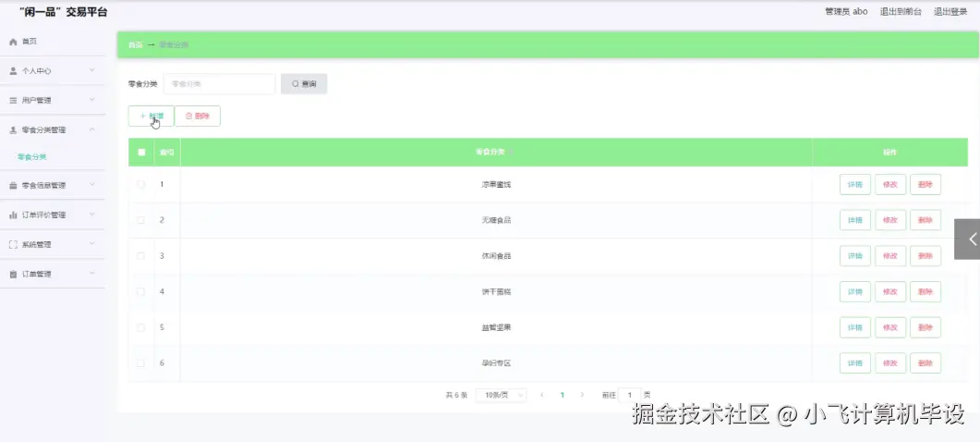Image resolution: width=980 pixels, height=442 pixels.
Task: Click 修改 for 无糖食品 row
Action: click(x=890, y=220)
